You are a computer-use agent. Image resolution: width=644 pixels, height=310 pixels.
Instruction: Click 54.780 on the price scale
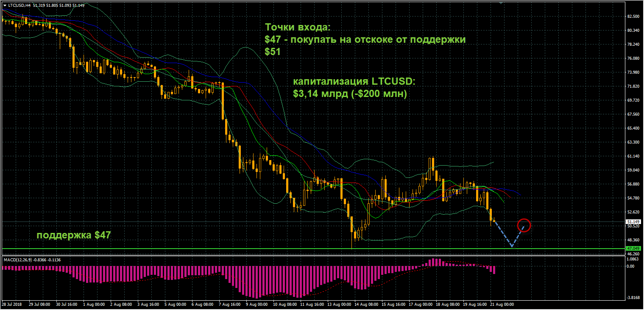pyautogui.click(x=633, y=198)
